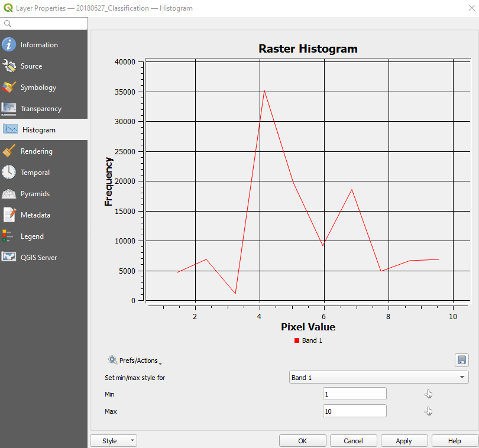Click the save histogram plot disk icon

[x=462, y=361]
